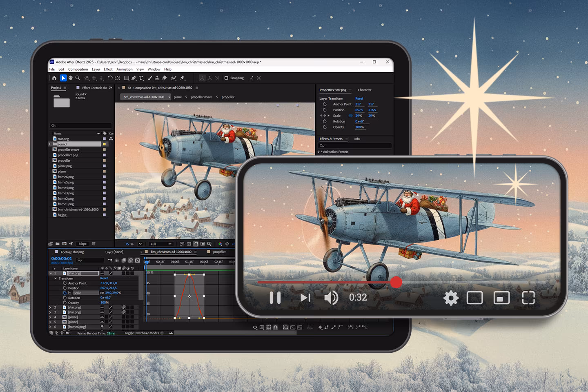Enable the Snapping checkbox
This screenshot has height=392, width=588.
[x=227, y=78]
